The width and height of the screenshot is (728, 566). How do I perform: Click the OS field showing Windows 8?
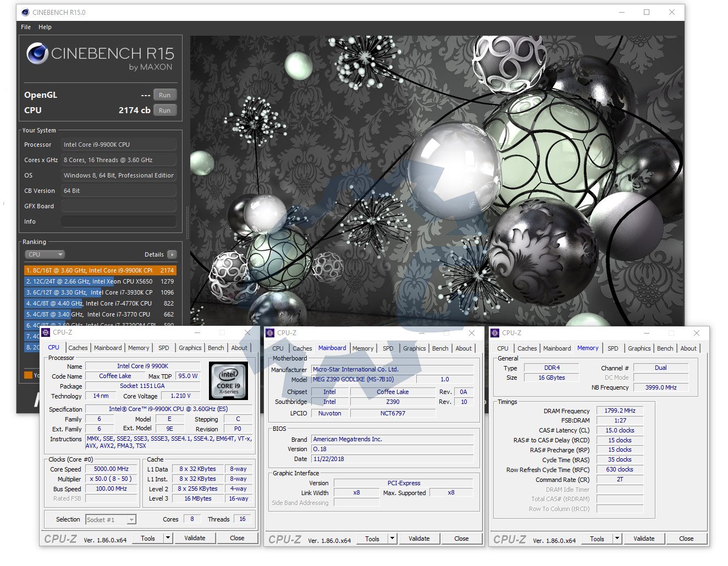click(x=118, y=175)
